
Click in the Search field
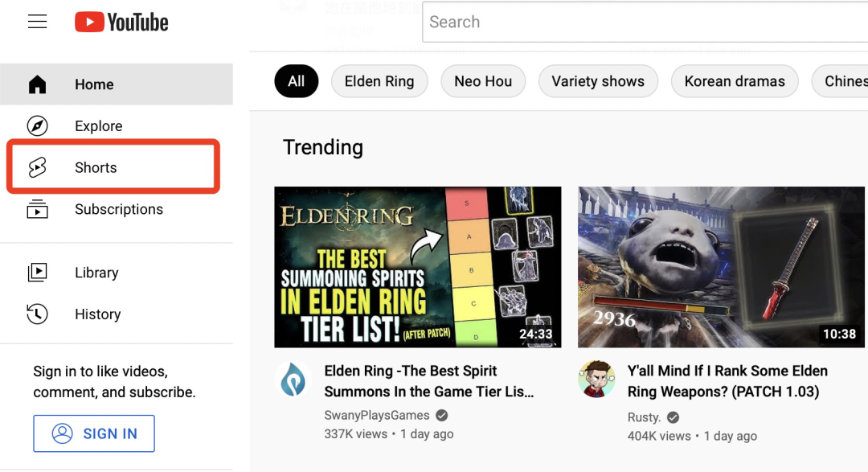(643, 23)
